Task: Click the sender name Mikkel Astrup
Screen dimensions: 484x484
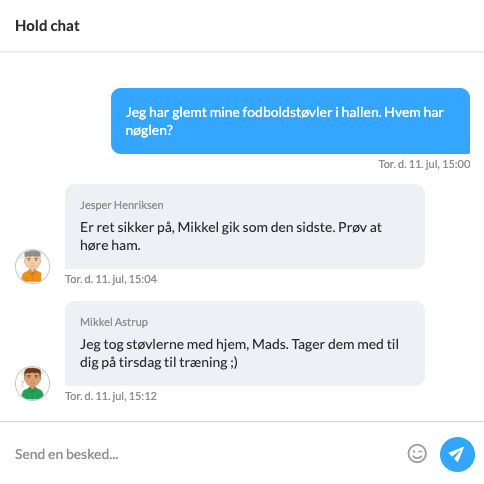Action: click(114, 322)
